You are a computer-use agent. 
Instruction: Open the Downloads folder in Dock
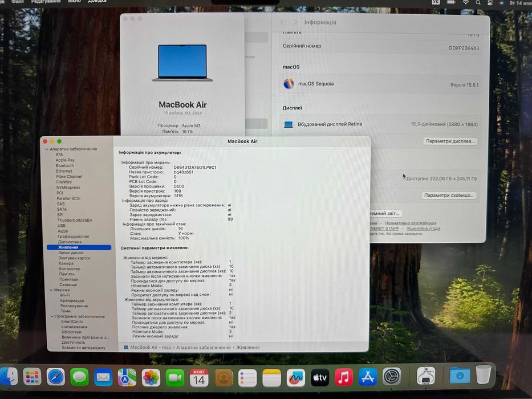click(x=460, y=376)
